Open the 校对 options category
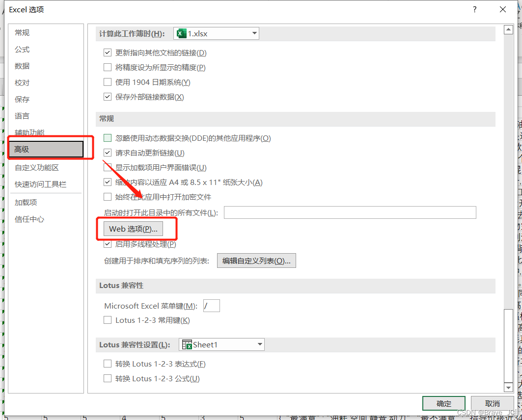This screenshot has width=522, height=420. pyautogui.click(x=22, y=82)
